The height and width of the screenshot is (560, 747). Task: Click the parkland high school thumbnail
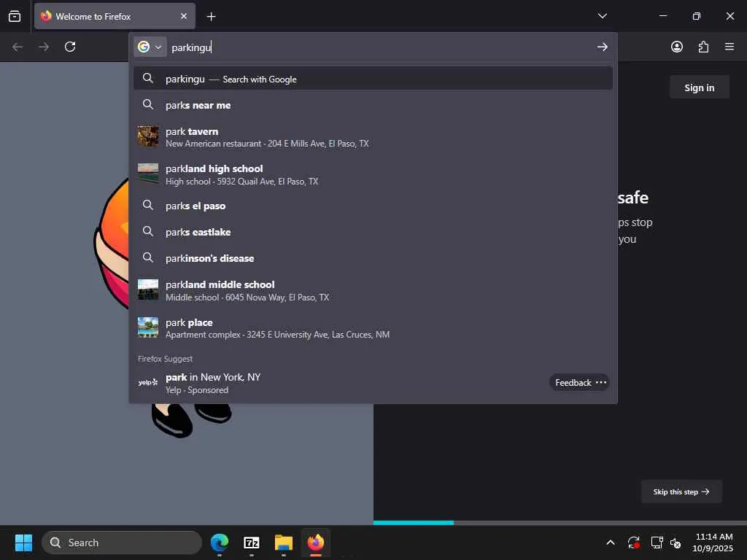click(x=147, y=174)
